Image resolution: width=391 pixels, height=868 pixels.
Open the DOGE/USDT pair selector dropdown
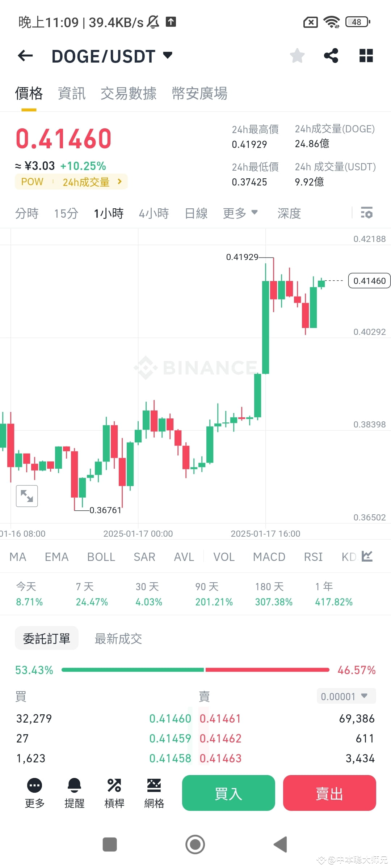coord(109,55)
